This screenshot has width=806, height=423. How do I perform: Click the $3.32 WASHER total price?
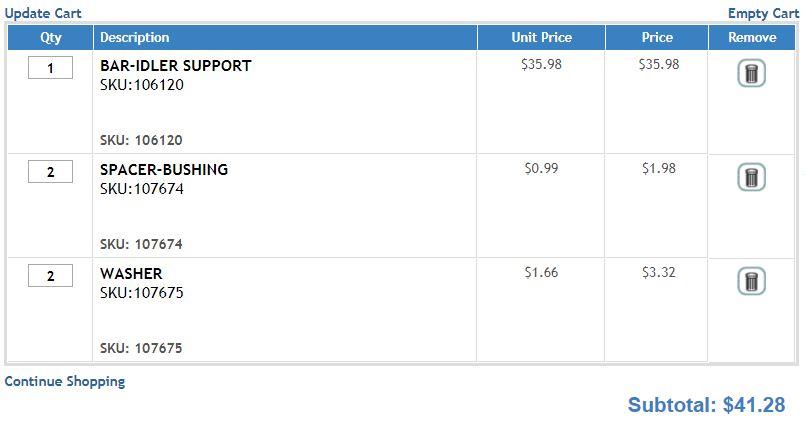point(658,272)
